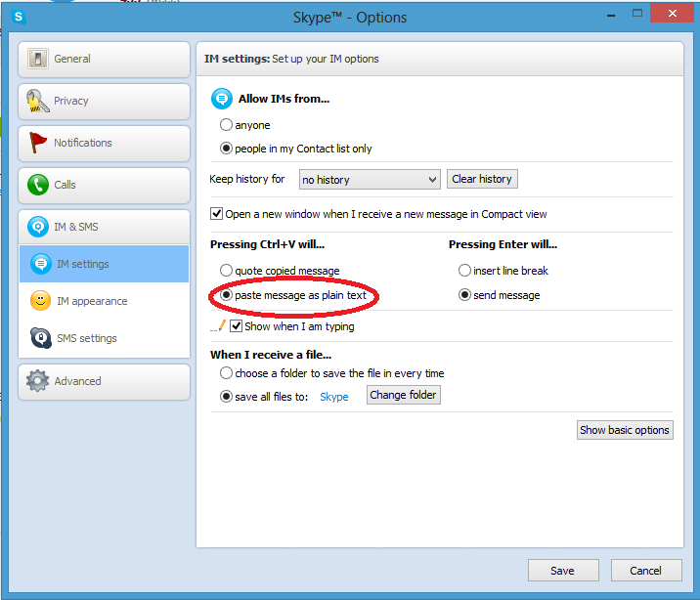Click the Clear history button
This screenshot has height=600, width=700.
482,179
